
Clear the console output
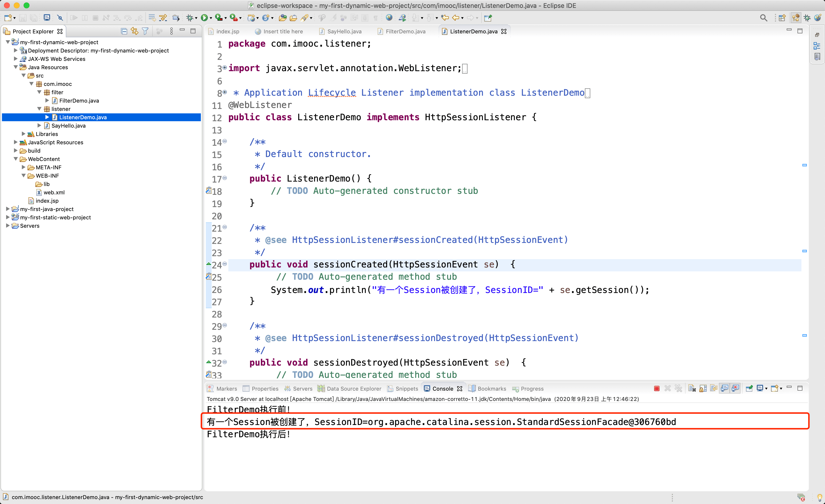point(692,388)
